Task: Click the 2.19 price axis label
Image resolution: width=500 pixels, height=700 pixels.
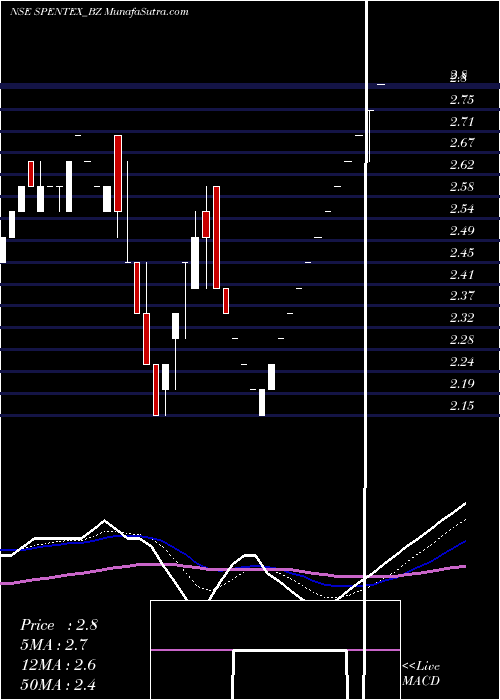Action: coord(462,384)
